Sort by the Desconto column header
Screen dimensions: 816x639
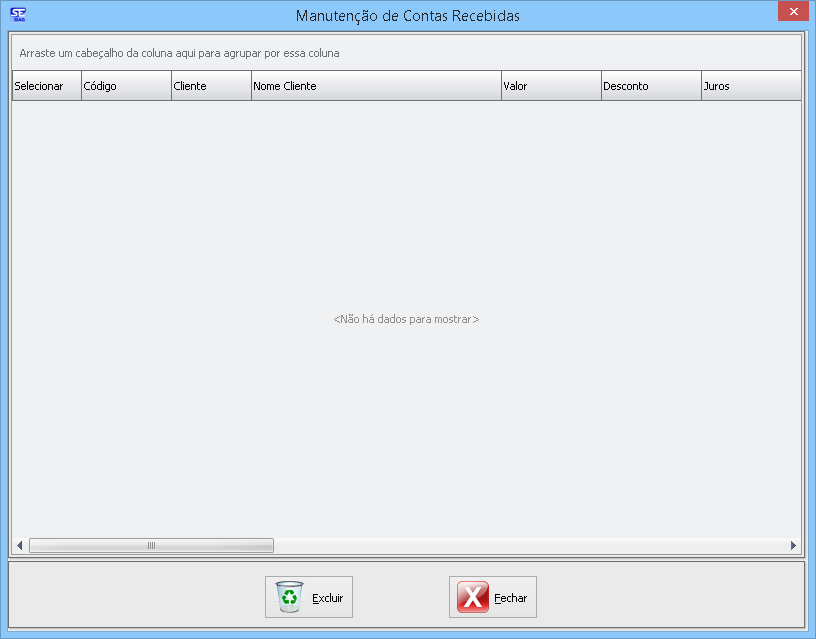(x=650, y=86)
